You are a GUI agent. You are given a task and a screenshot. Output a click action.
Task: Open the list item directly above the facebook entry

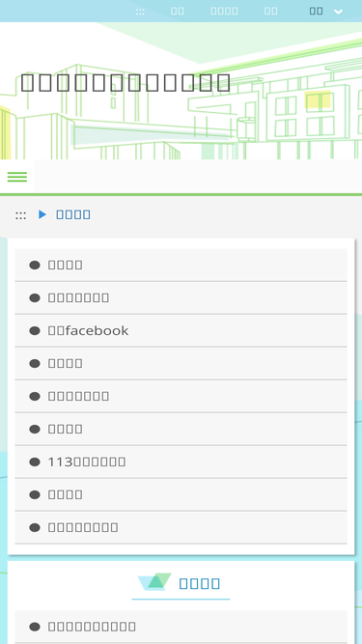tap(181, 297)
